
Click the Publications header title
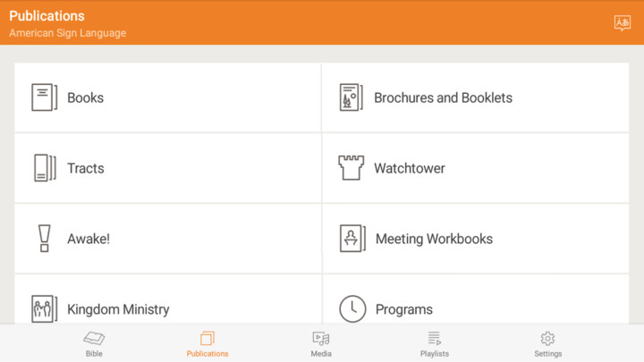tap(47, 16)
